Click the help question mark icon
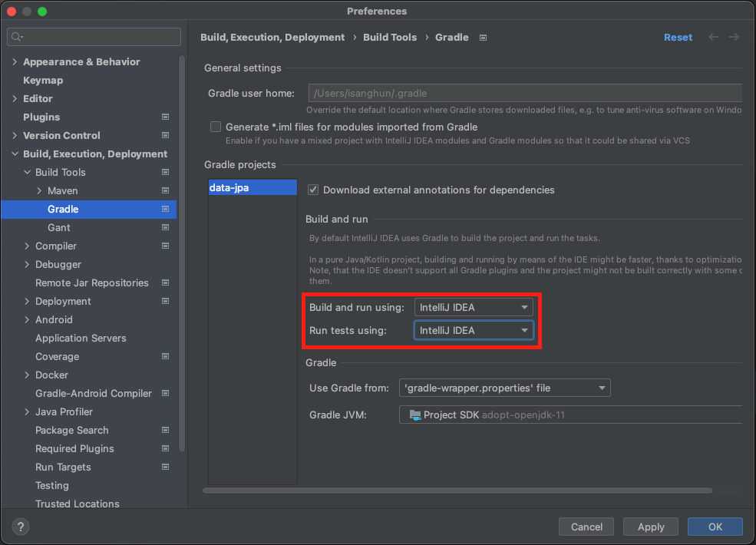 pos(20,527)
